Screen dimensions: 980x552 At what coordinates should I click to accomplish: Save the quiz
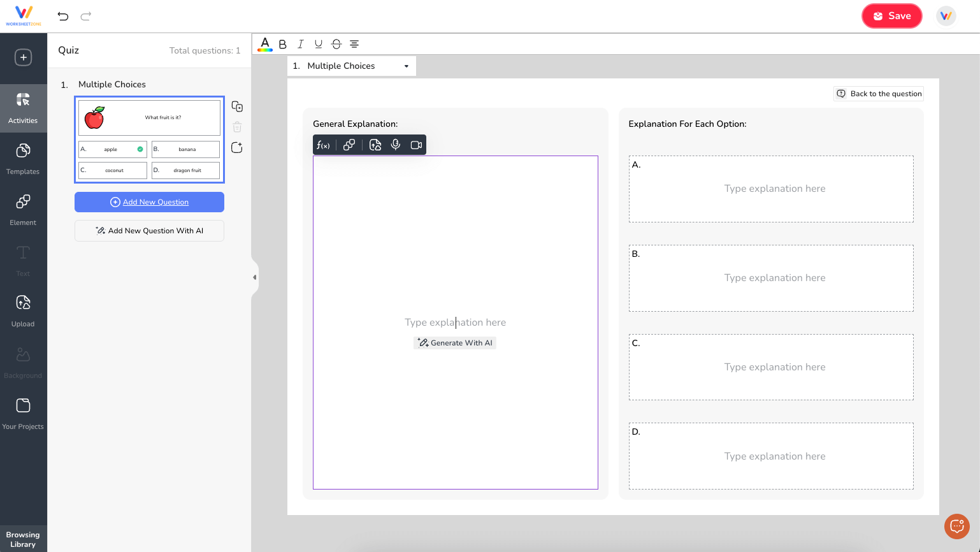coord(891,16)
